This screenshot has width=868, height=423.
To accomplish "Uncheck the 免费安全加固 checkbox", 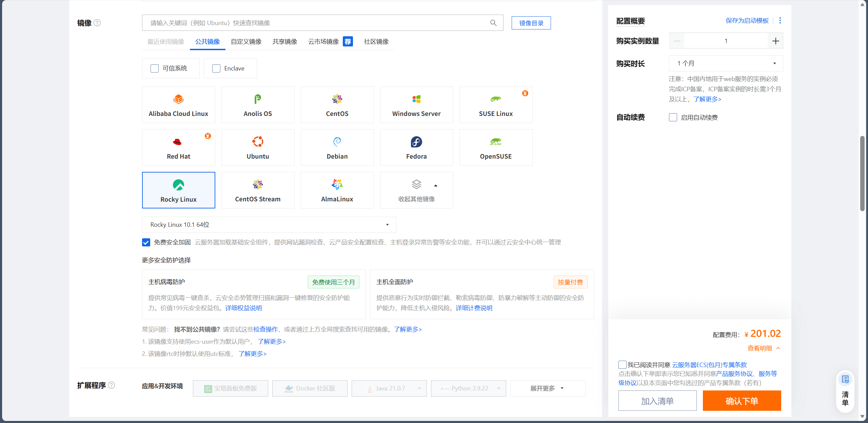I will [146, 242].
